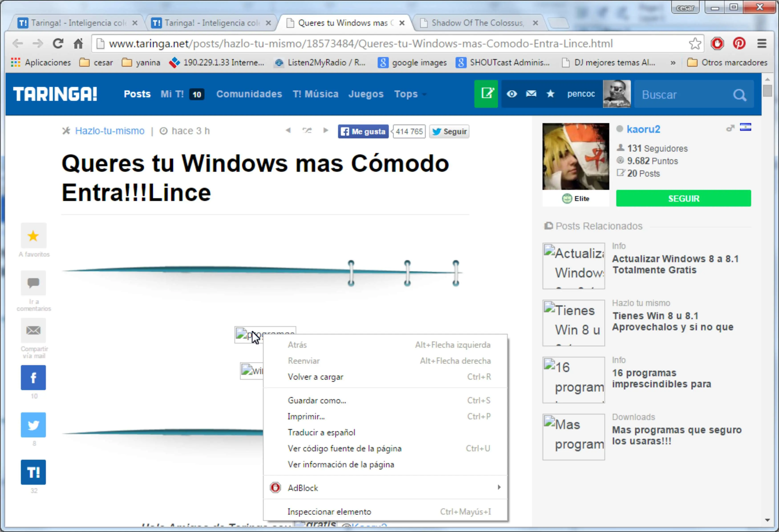Viewport: 779px width, 532px height.
Task: Select Volver a cargar in context menu
Action: coord(385,377)
